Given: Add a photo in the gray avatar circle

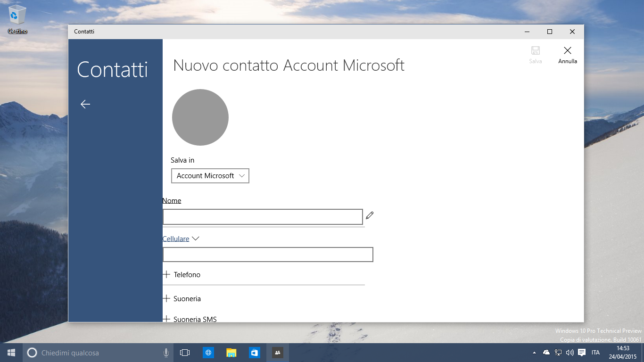Looking at the screenshot, I should (200, 117).
